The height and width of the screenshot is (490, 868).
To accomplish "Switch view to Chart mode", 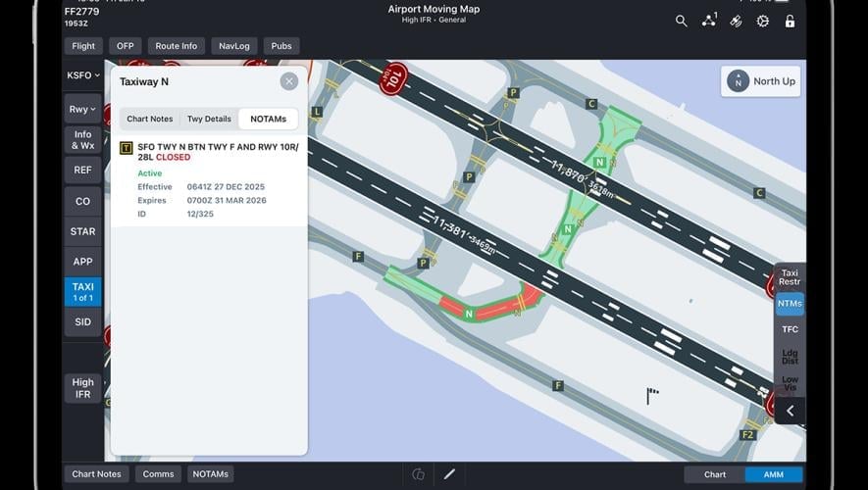I will click(715, 474).
